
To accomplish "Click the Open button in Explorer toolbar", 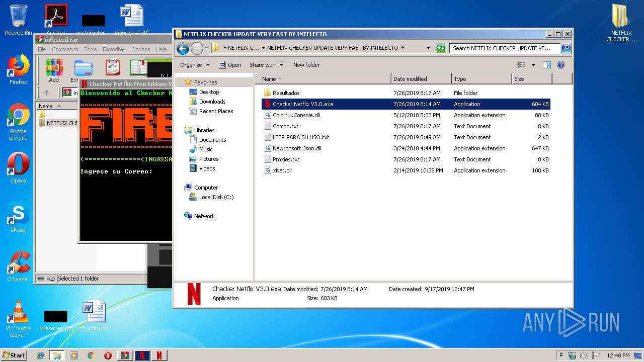I will (230, 65).
